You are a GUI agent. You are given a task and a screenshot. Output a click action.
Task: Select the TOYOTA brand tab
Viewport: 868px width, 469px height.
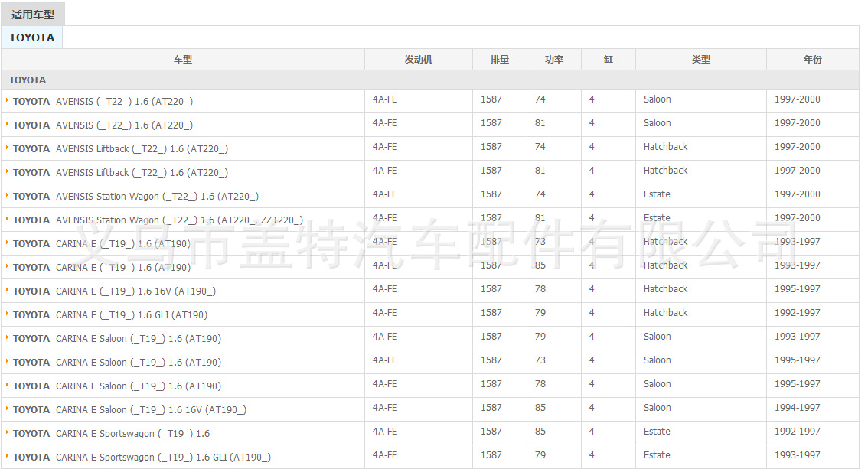(31, 37)
